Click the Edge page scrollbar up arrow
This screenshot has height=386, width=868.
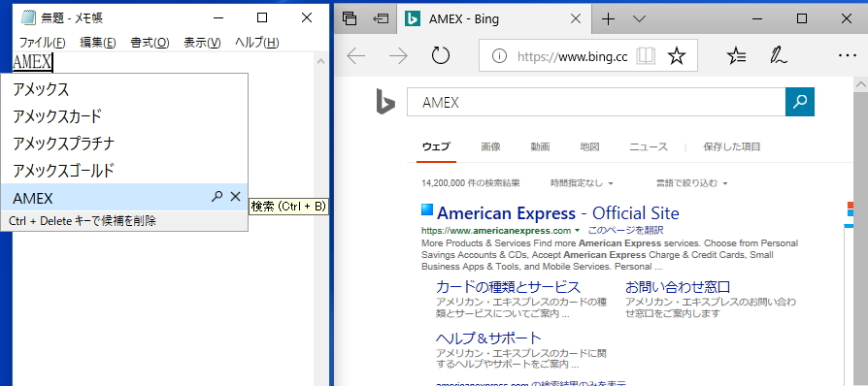tap(861, 84)
